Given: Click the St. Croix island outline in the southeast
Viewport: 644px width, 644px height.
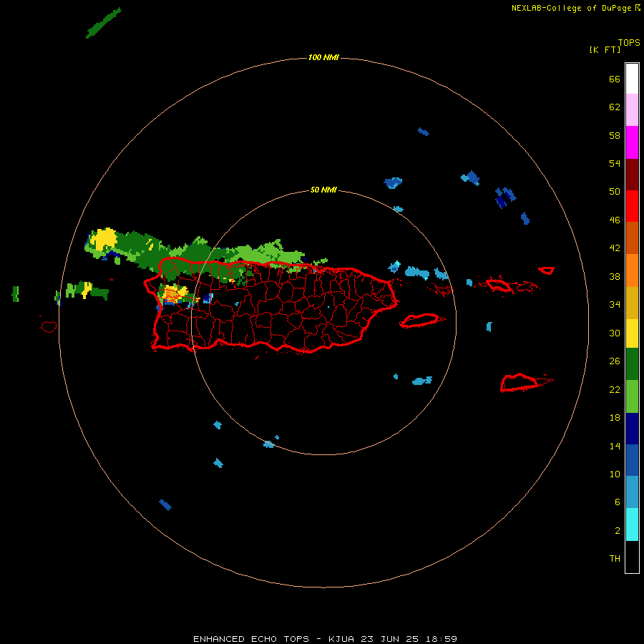Looking at the screenshot, I should tap(526, 382).
